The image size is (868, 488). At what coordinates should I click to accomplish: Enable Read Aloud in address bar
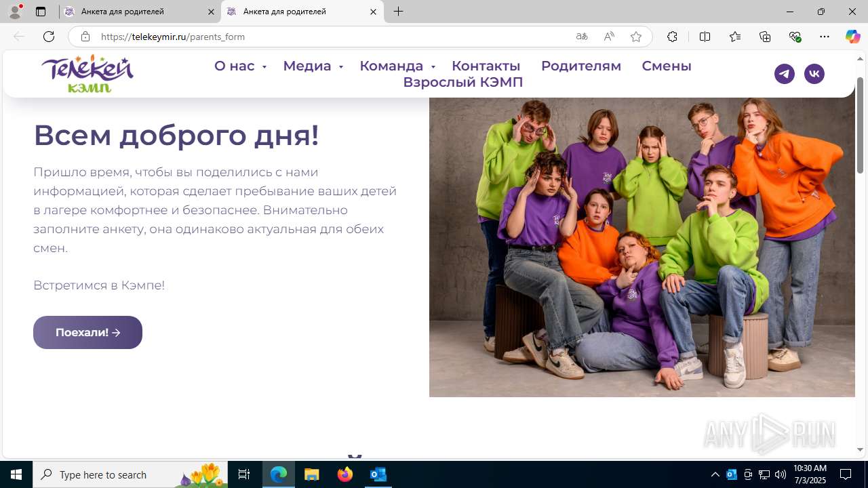point(609,37)
